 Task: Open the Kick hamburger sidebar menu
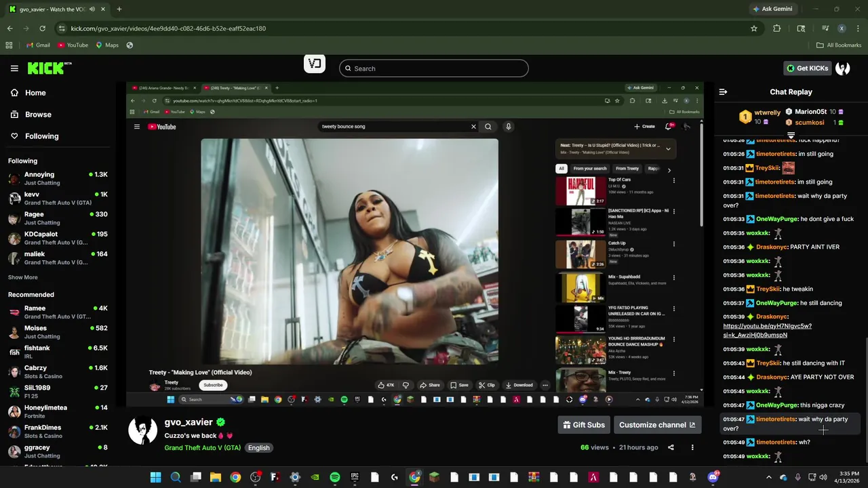pyautogui.click(x=14, y=68)
